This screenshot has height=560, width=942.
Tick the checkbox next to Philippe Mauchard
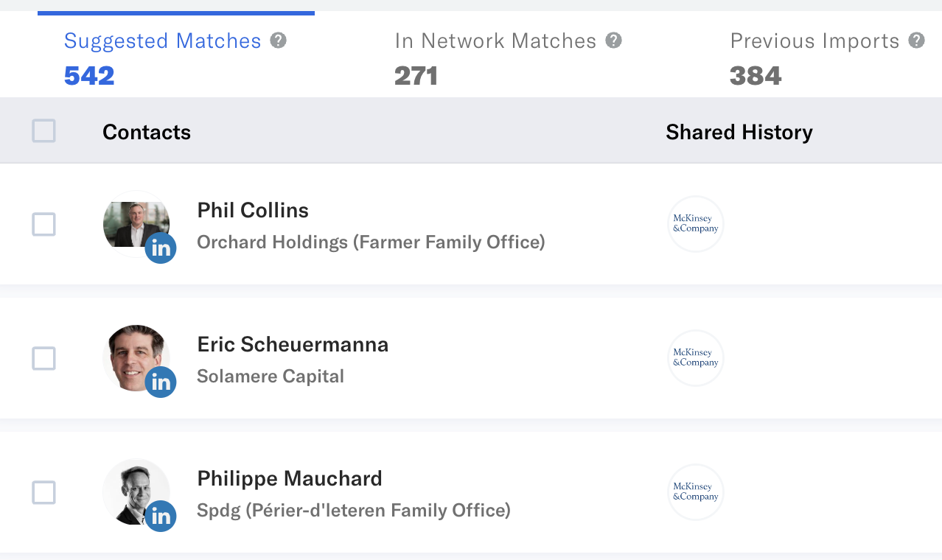(44, 492)
